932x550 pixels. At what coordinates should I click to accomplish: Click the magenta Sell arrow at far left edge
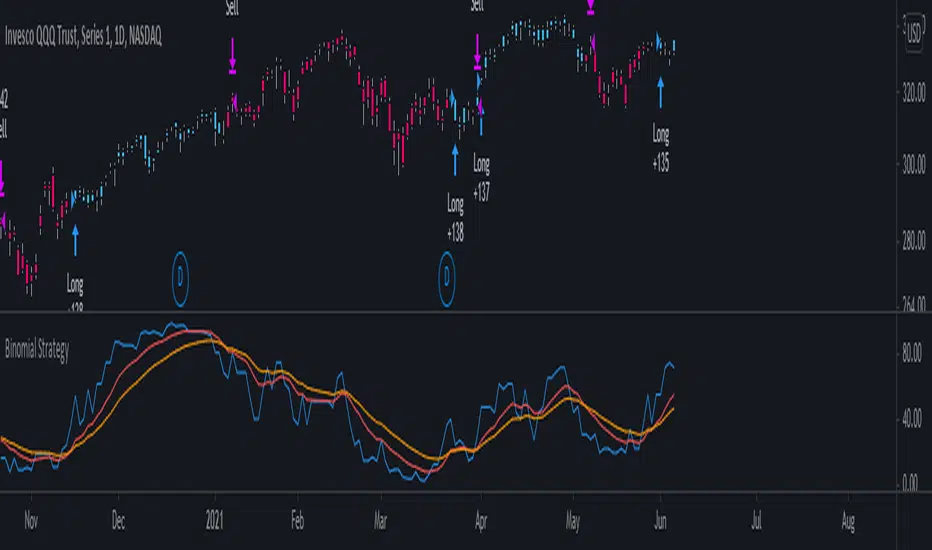pos(2,182)
